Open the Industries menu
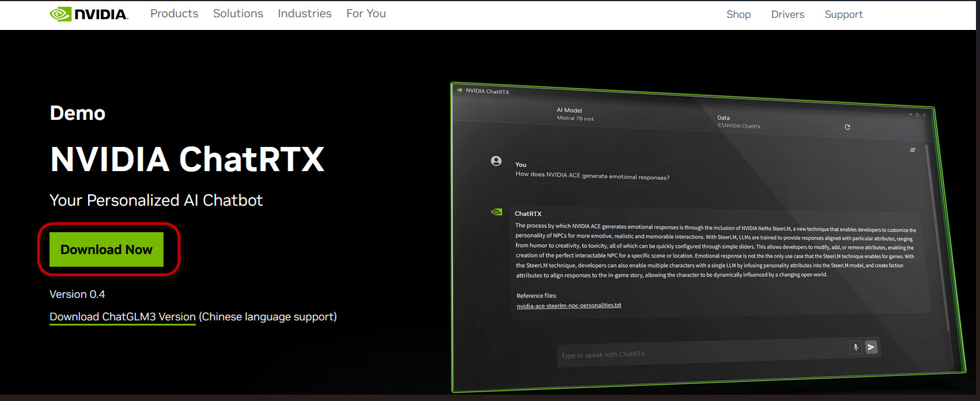 point(305,14)
